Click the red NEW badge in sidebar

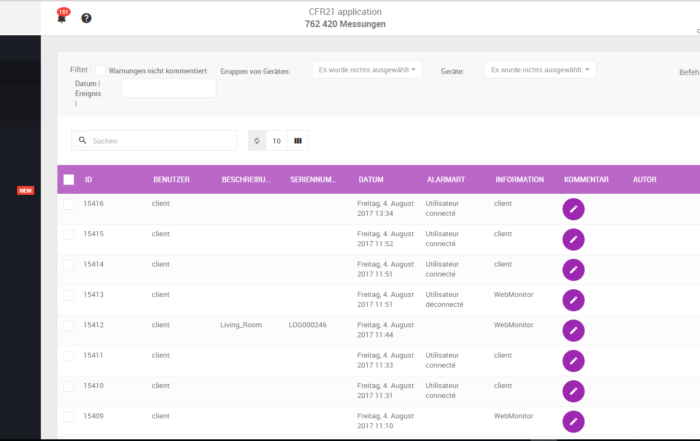(x=25, y=191)
